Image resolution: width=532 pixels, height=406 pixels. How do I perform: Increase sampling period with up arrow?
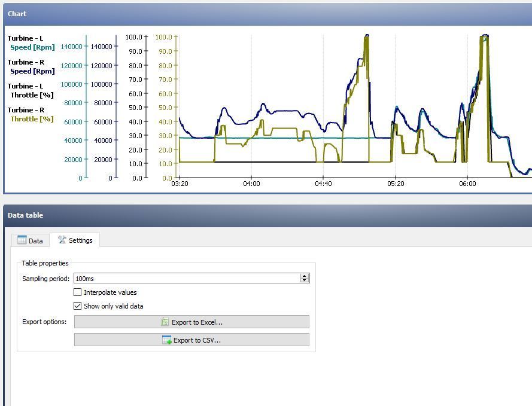pyautogui.click(x=305, y=276)
